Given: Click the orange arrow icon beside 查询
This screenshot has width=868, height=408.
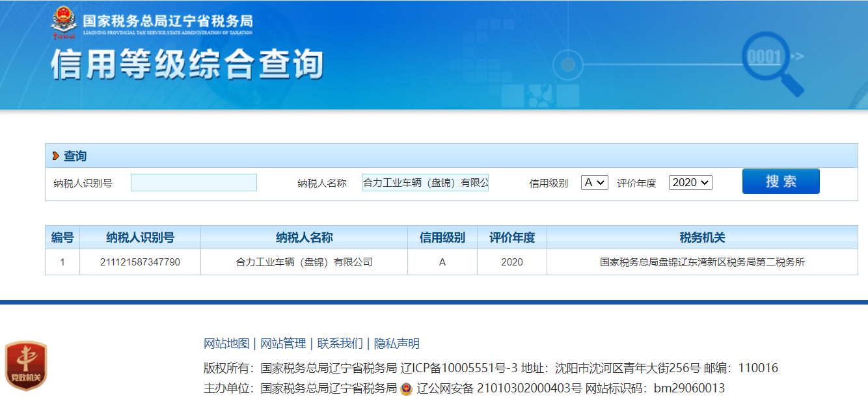Looking at the screenshot, I should coord(54,156).
